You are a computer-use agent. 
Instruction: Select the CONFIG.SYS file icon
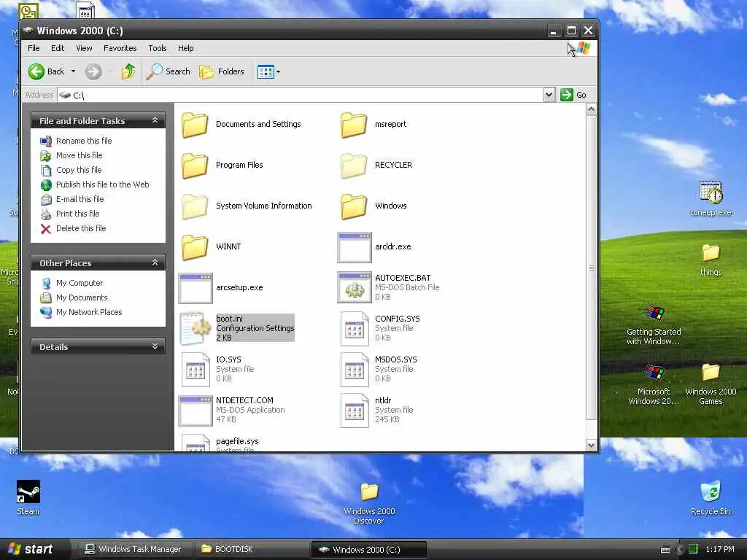[354, 329]
